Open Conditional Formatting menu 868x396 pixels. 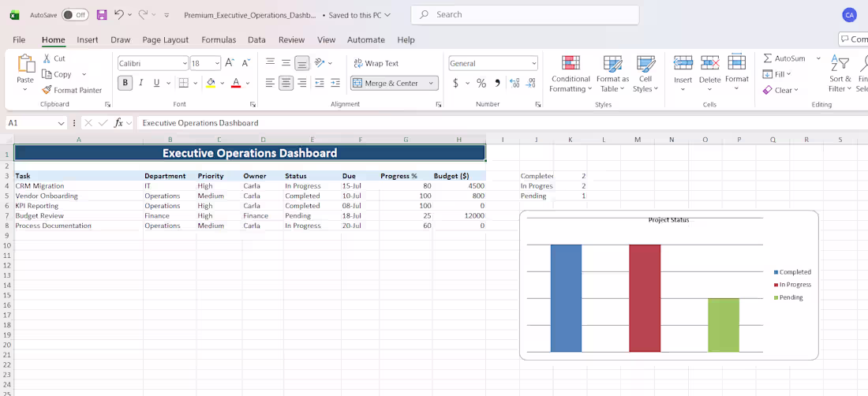pyautogui.click(x=571, y=73)
